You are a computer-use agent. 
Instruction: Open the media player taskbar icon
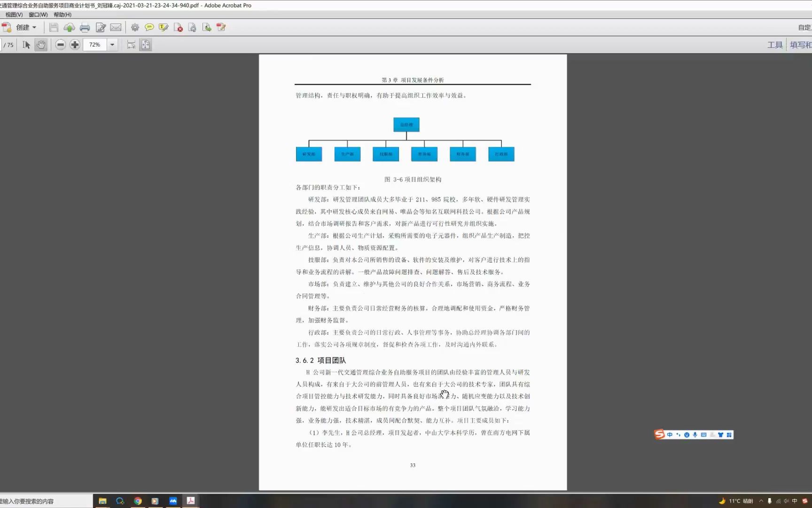coord(155,501)
